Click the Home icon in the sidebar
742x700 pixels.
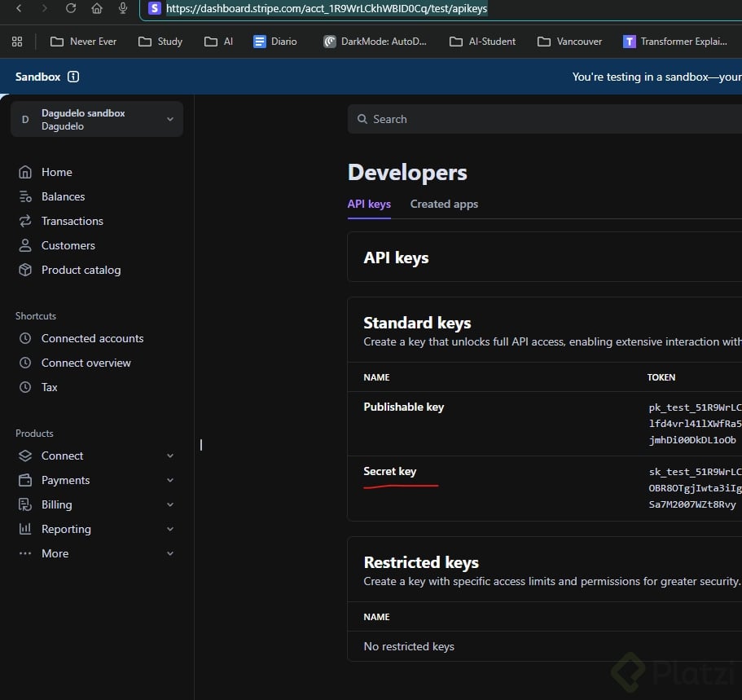point(25,172)
